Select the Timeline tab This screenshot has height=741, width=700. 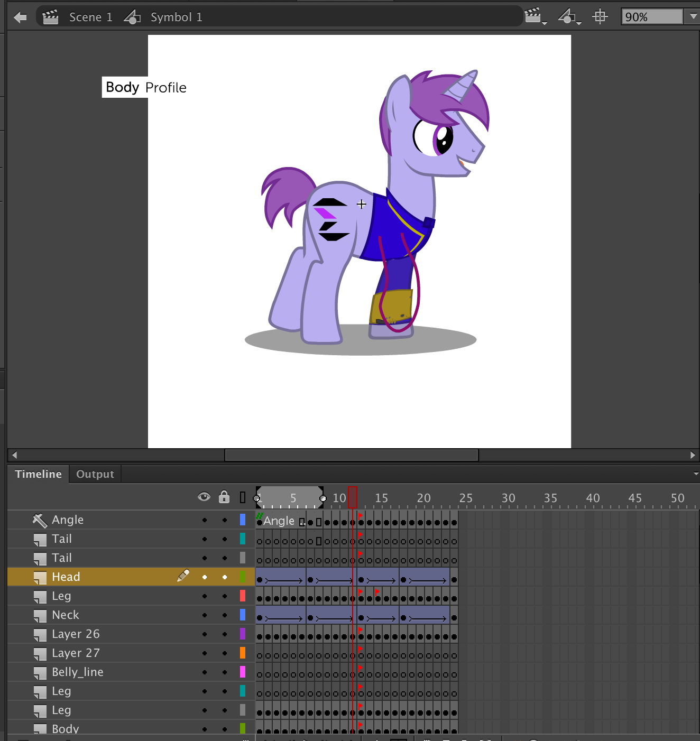[38, 474]
